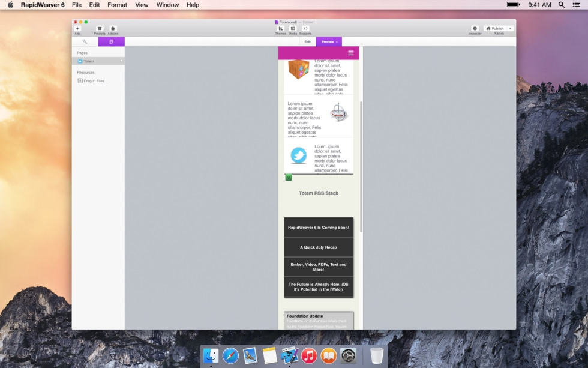Open Notes from the Dock

(269, 355)
